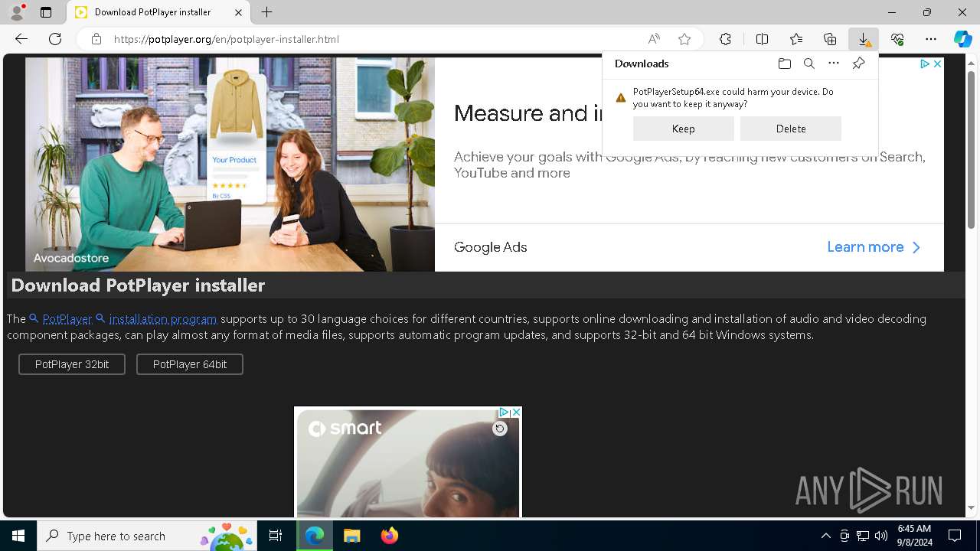
Task: Open Microsoft Edge from taskbar
Action: (315, 536)
